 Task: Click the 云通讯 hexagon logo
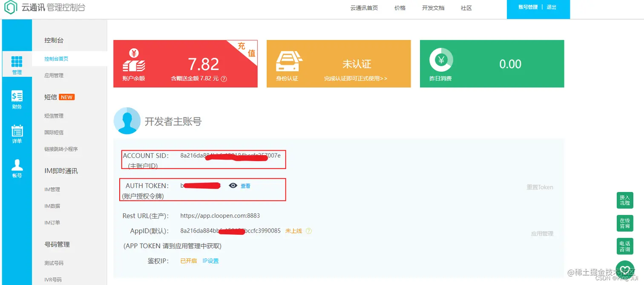pos(11,7)
